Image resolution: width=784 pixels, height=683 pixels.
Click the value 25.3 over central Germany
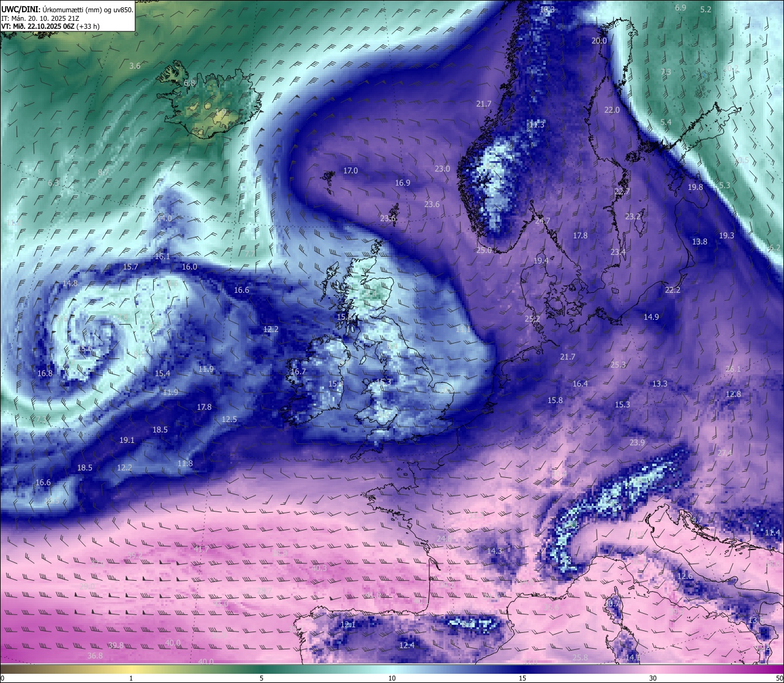[x=618, y=364]
